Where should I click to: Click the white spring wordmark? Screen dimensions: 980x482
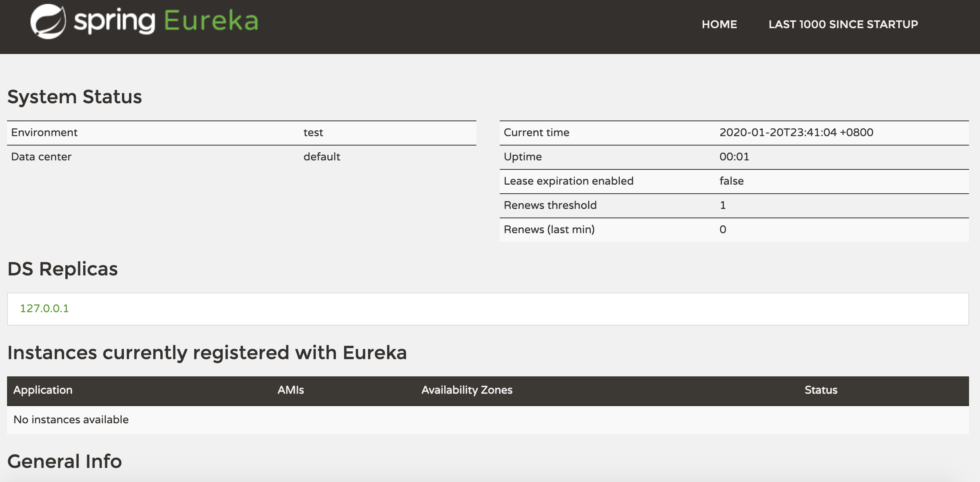pos(114,21)
